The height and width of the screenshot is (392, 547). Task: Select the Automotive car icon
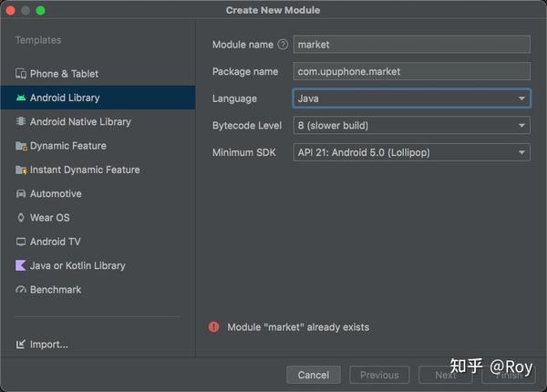click(x=21, y=193)
